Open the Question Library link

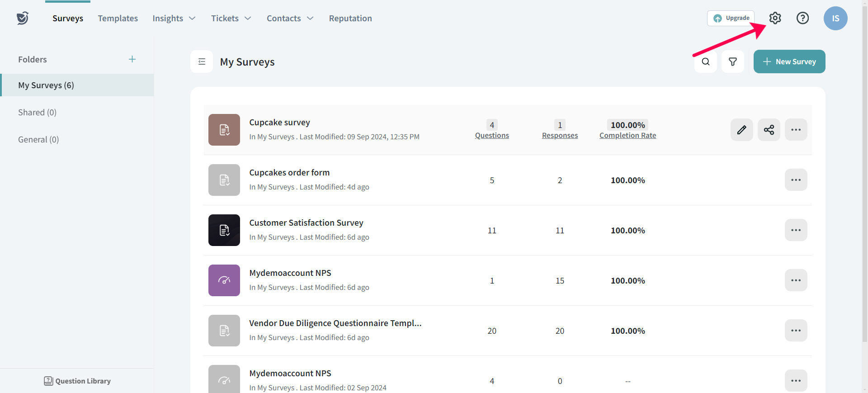(77, 381)
